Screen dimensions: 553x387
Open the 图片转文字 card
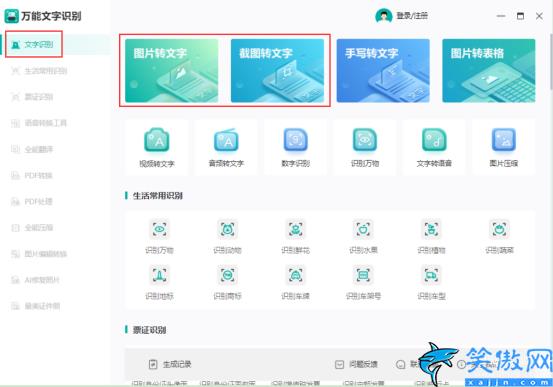click(x=171, y=71)
